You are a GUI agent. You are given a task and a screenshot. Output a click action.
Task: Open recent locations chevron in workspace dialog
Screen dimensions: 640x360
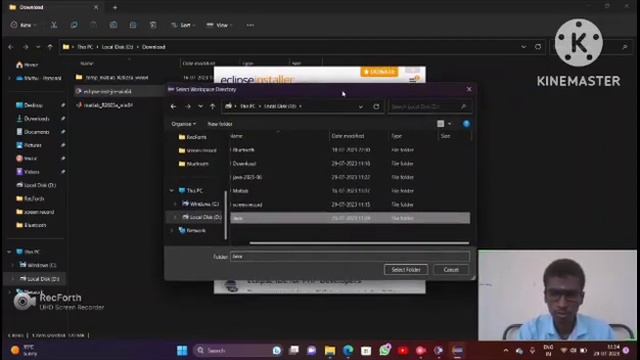pyautogui.click(x=200, y=106)
